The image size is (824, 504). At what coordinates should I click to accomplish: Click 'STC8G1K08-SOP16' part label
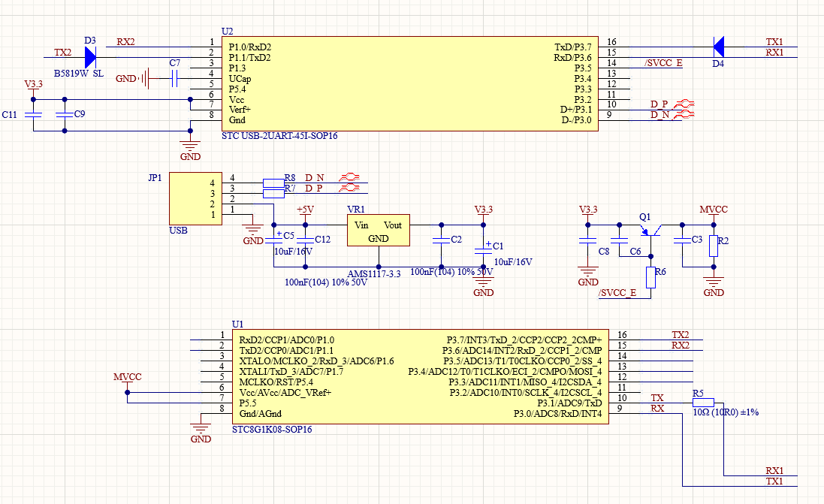(272, 430)
